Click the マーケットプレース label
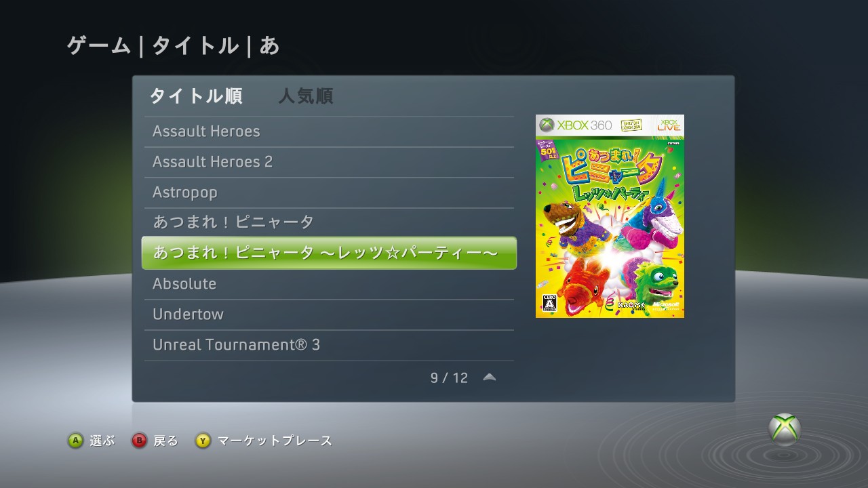 click(275, 441)
